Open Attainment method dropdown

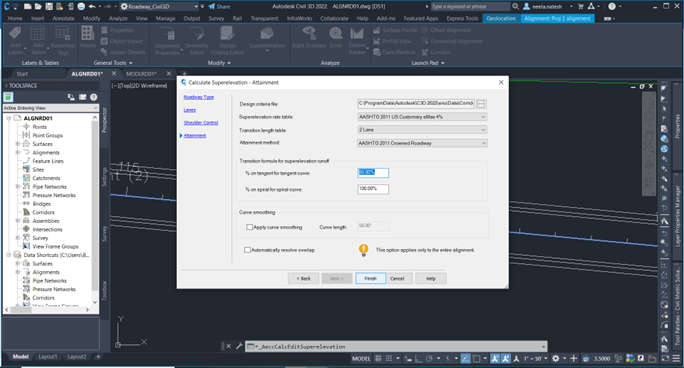pyautogui.click(x=422, y=143)
